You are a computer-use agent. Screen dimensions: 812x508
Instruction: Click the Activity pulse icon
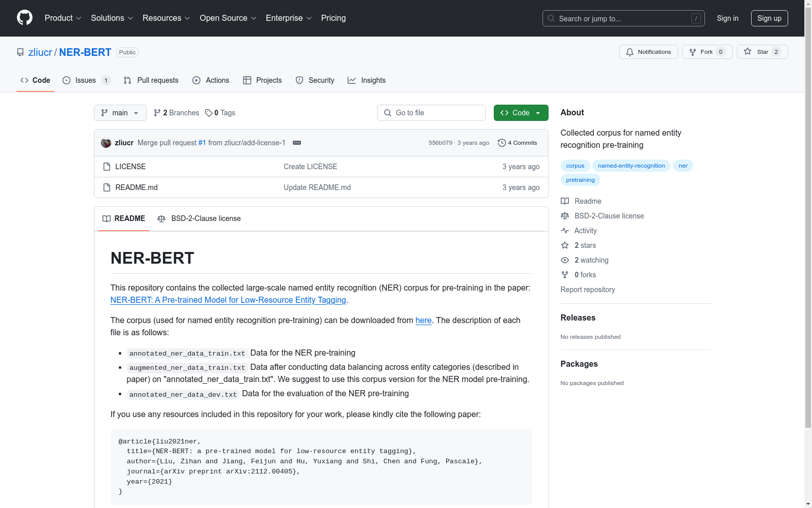[x=565, y=231]
